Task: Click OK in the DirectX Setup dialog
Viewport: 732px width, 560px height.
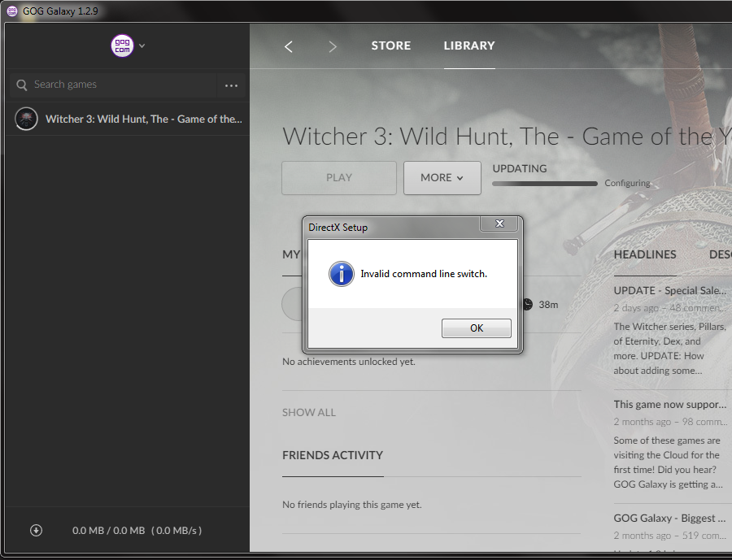Action: click(x=476, y=328)
